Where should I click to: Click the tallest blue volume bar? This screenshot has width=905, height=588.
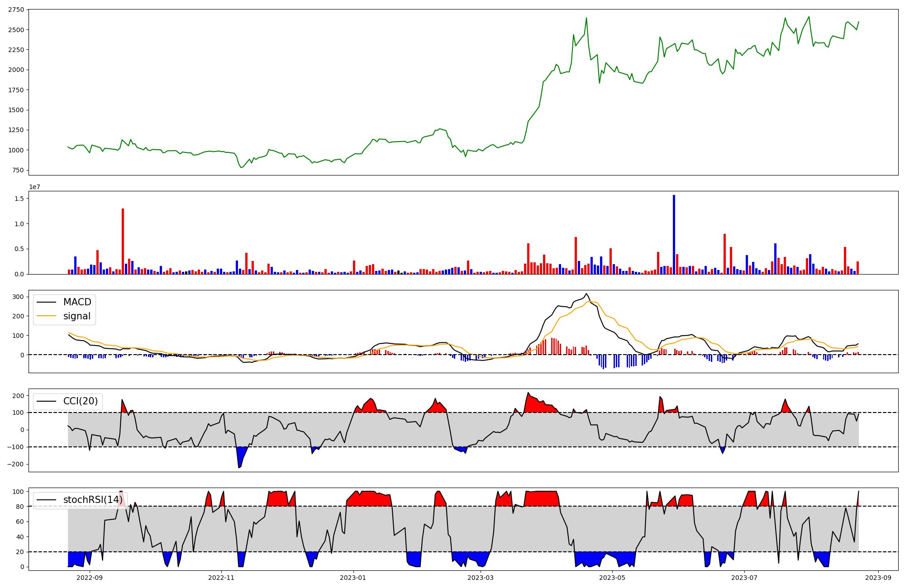[674, 235]
